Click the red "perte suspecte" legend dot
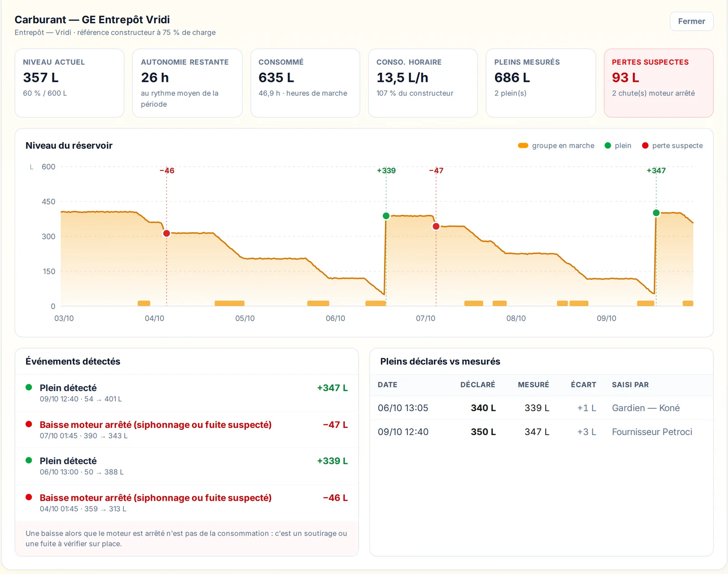 click(x=645, y=146)
